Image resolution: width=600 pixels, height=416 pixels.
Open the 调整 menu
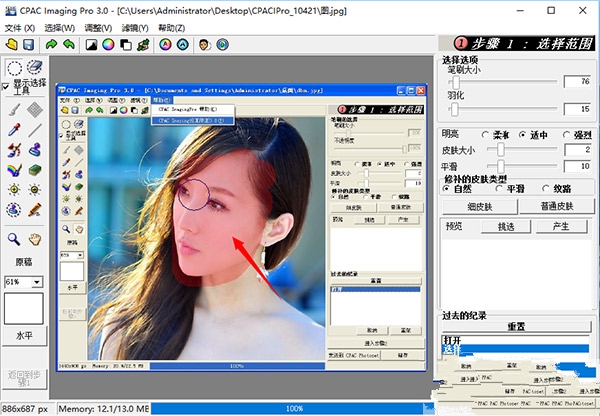pos(98,28)
